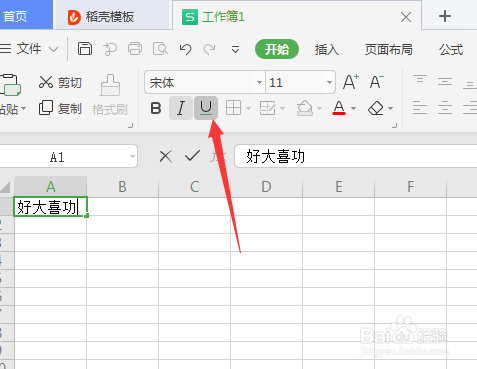Switch to the 插入 (Insert) tab
477x369 pixels.
(x=326, y=50)
